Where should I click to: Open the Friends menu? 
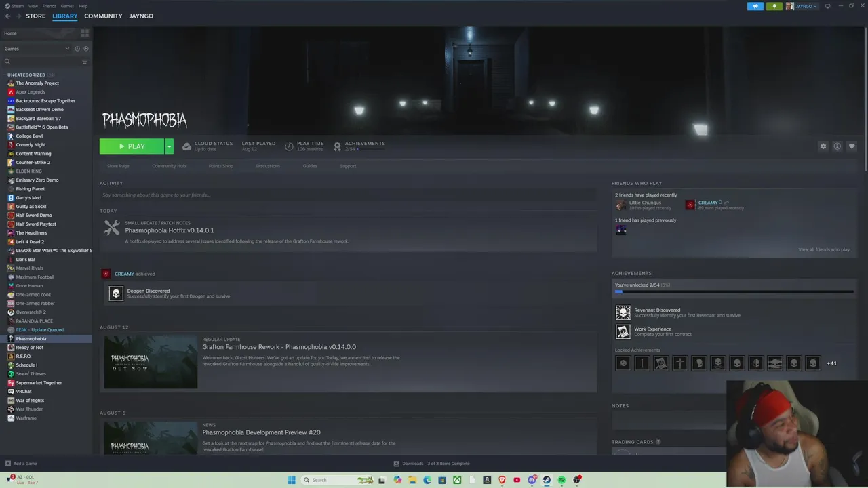(x=50, y=6)
